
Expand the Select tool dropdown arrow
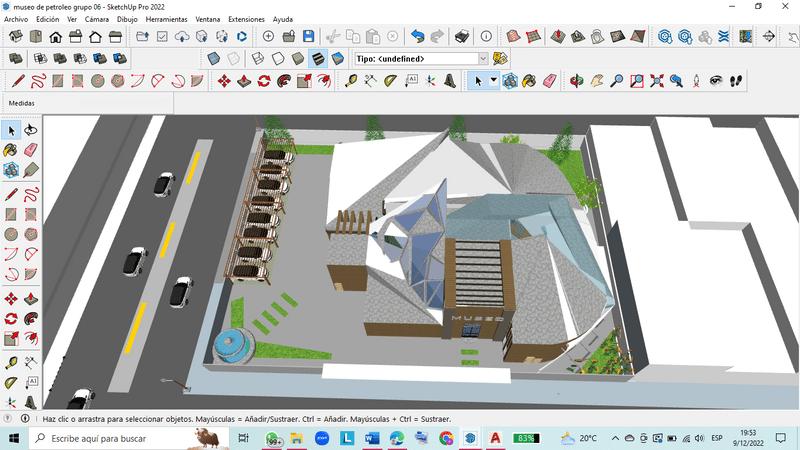pyautogui.click(x=493, y=81)
